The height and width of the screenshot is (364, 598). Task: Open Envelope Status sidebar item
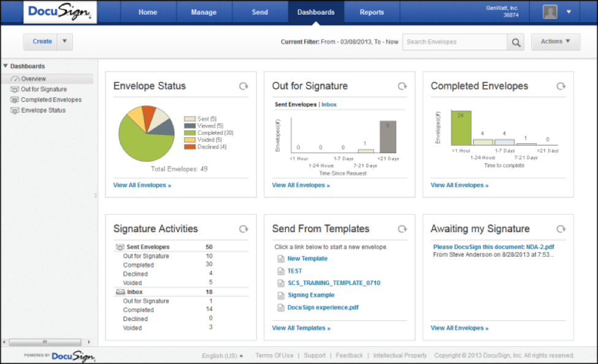click(x=43, y=110)
